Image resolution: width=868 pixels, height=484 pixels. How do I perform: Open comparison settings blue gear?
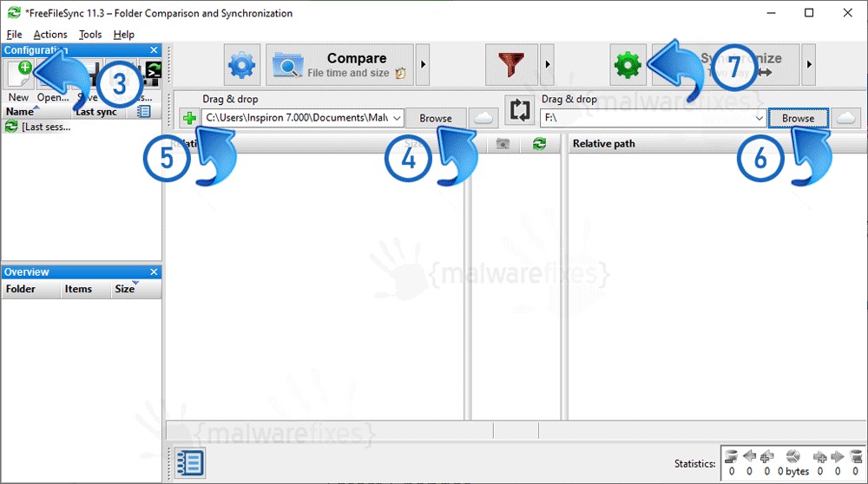click(241, 65)
